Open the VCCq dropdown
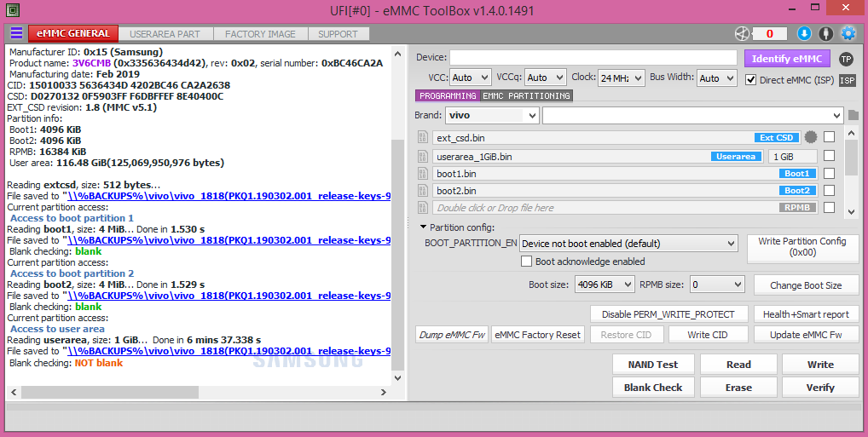The width and height of the screenshot is (868, 437). (545, 78)
